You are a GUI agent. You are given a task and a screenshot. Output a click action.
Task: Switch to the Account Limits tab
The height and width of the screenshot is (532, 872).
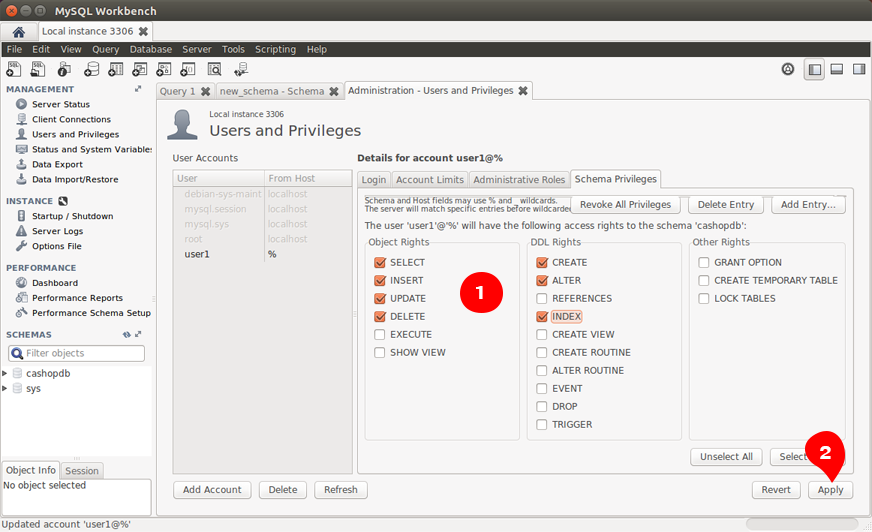(430, 180)
